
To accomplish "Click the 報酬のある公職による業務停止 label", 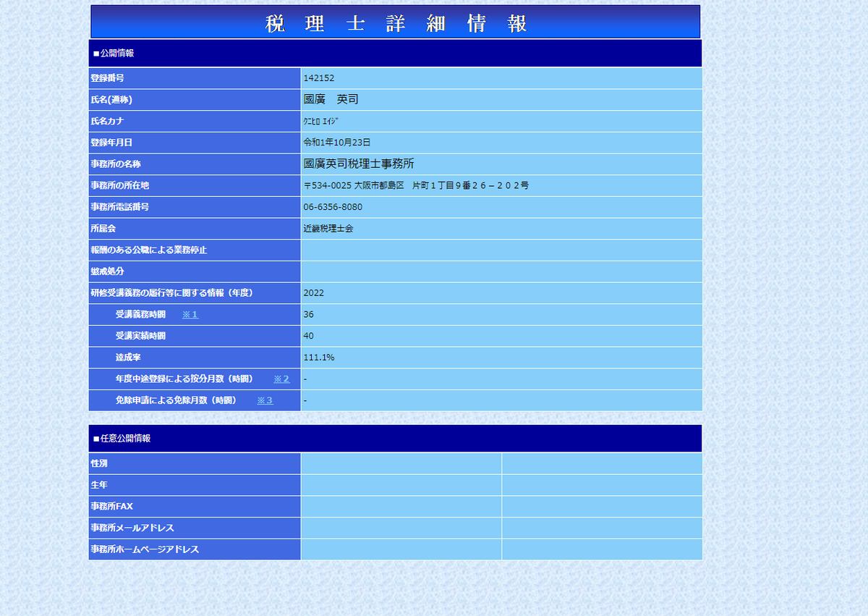I will pos(149,250).
